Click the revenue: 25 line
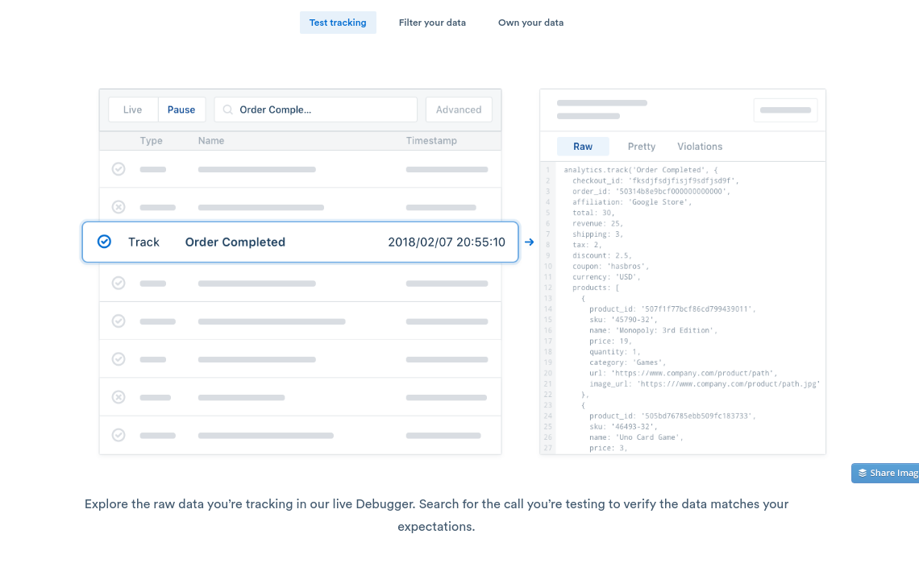 (x=597, y=223)
